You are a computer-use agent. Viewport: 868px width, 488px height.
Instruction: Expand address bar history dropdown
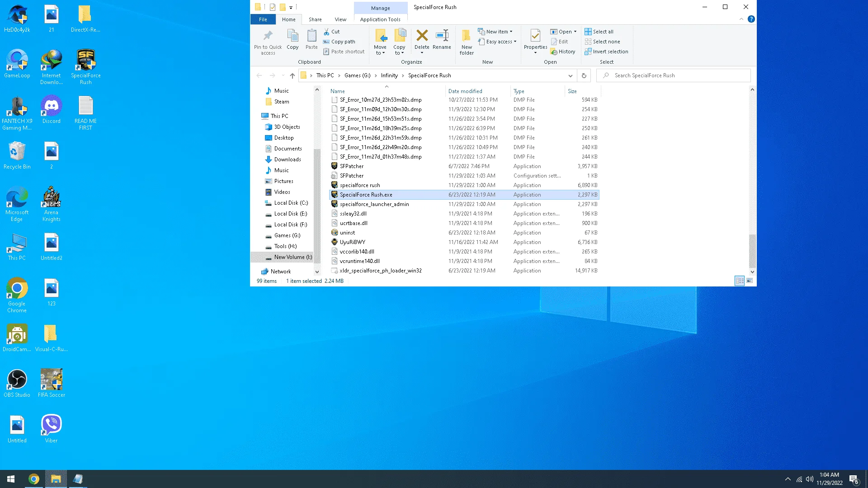570,75
